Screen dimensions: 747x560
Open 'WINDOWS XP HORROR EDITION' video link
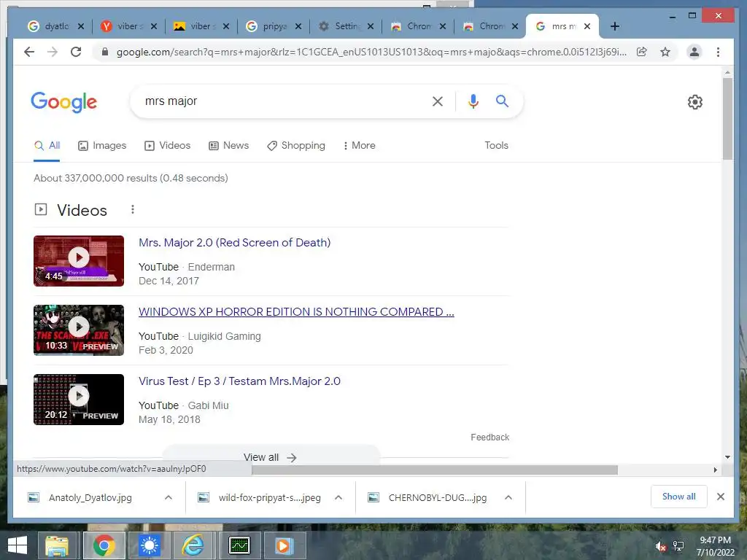[296, 312]
